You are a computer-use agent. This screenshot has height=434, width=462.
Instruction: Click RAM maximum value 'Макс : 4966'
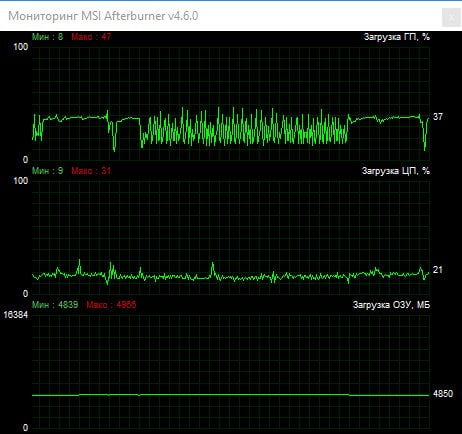pyautogui.click(x=111, y=304)
